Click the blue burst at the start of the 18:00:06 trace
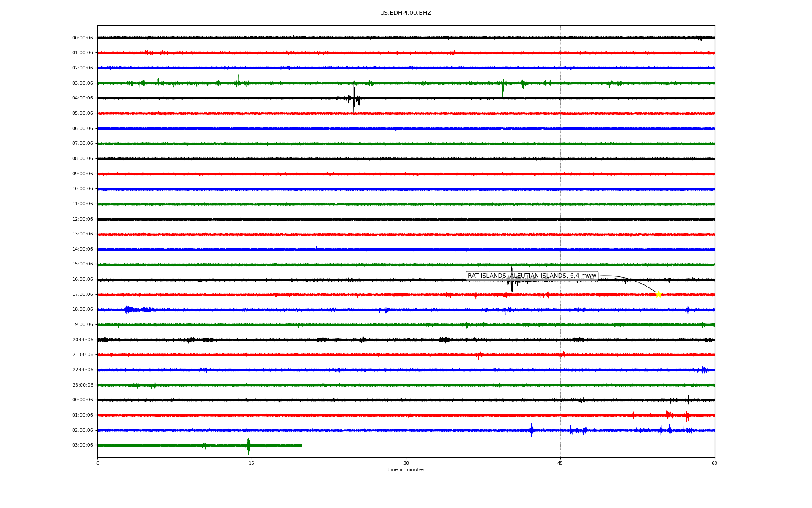 tap(128, 310)
